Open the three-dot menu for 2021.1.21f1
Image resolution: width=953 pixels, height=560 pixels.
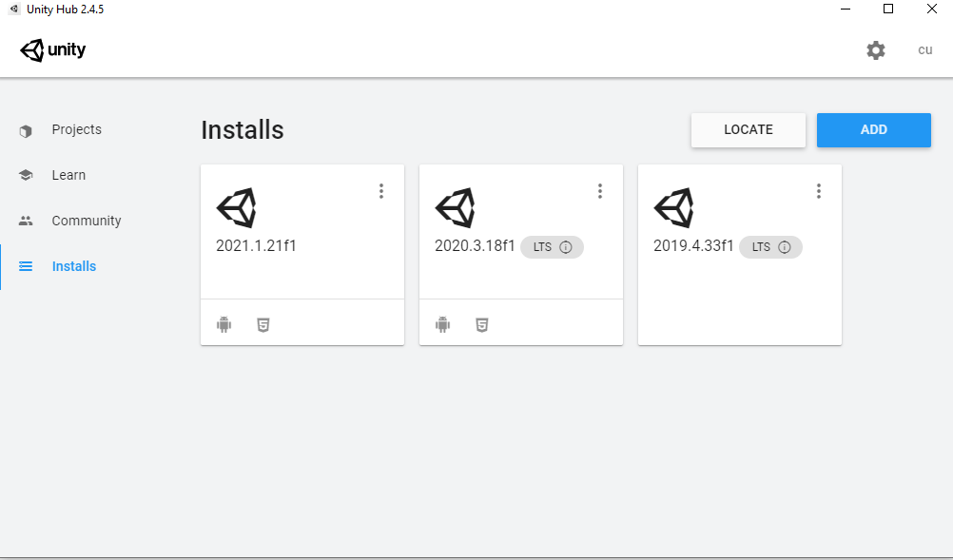[381, 191]
